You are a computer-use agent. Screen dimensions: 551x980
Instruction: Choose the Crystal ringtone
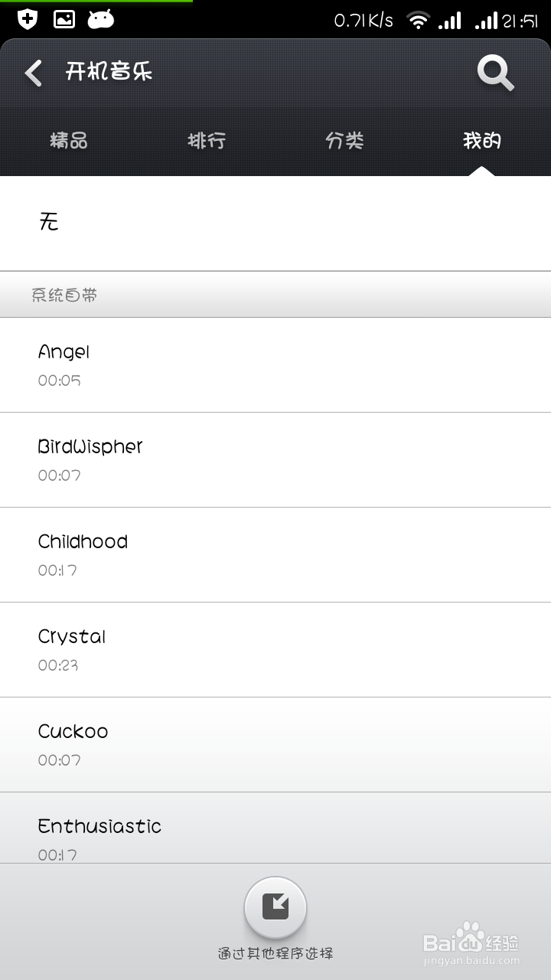(x=275, y=650)
